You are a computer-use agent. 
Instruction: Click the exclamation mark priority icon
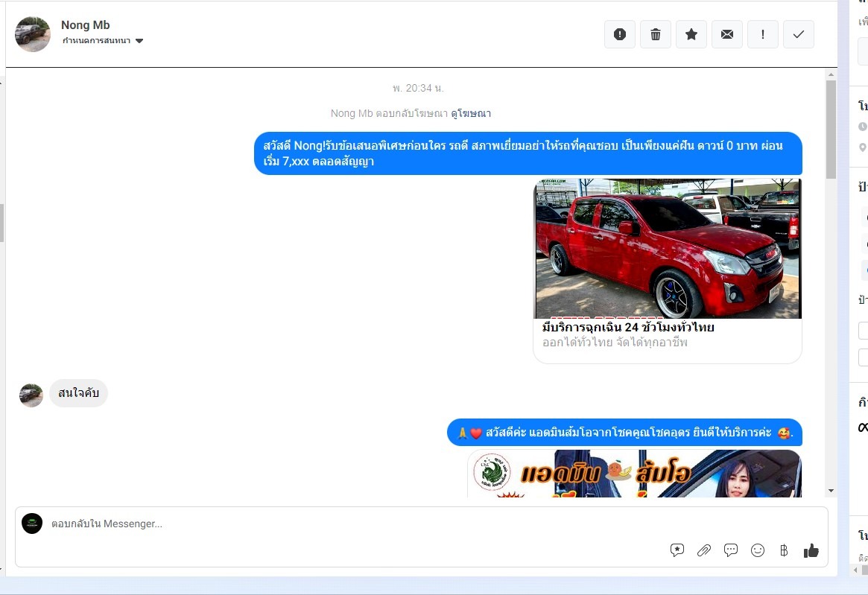pos(763,34)
